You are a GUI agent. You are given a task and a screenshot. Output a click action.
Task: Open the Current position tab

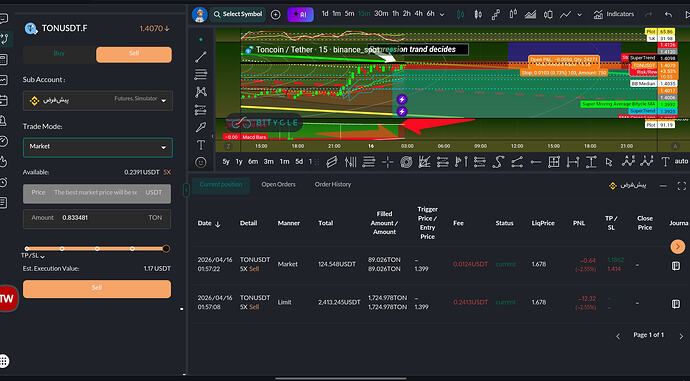(x=221, y=185)
